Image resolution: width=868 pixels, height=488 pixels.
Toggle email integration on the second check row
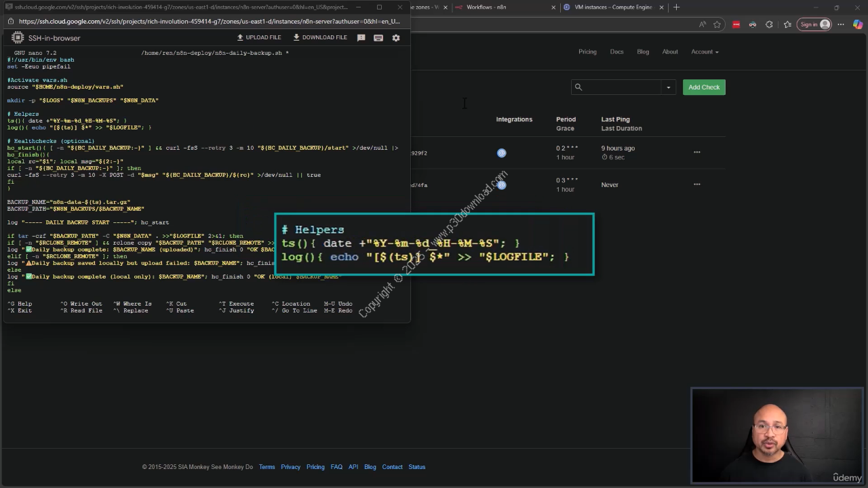tap(502, 185)
